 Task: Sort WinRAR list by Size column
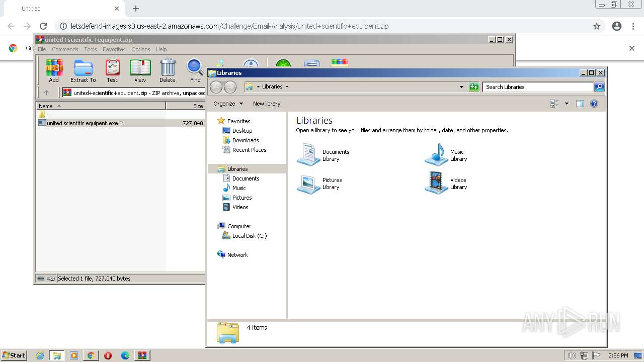(186, 106)
